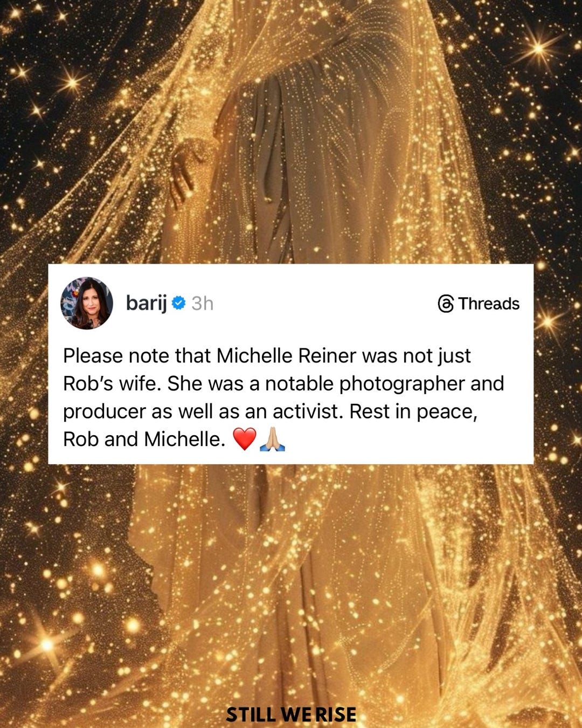
Task: Click the blue verified badge
Action: (178, 303)
